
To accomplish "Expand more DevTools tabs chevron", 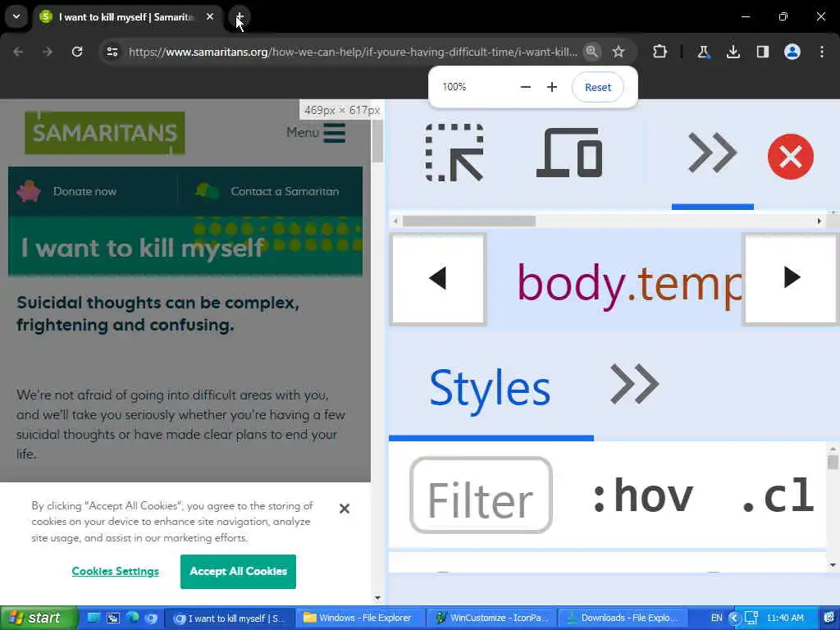I will [x=712, y=153].
